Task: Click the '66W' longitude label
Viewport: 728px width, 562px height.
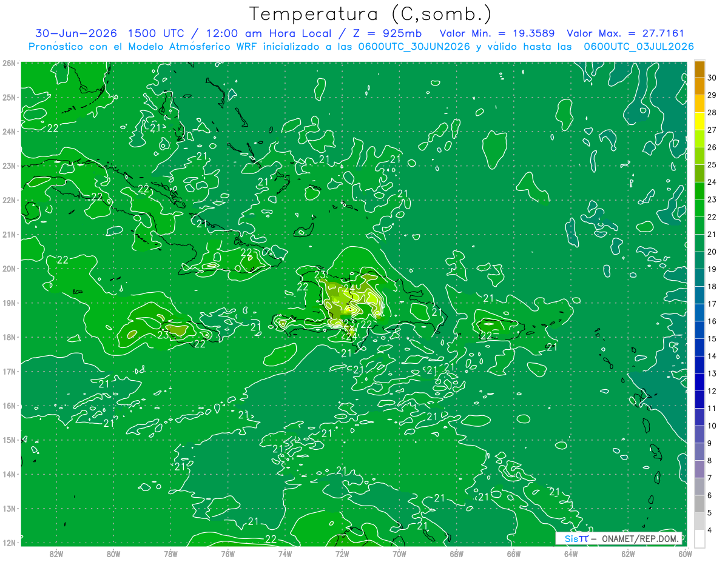Action: point(514,554)
